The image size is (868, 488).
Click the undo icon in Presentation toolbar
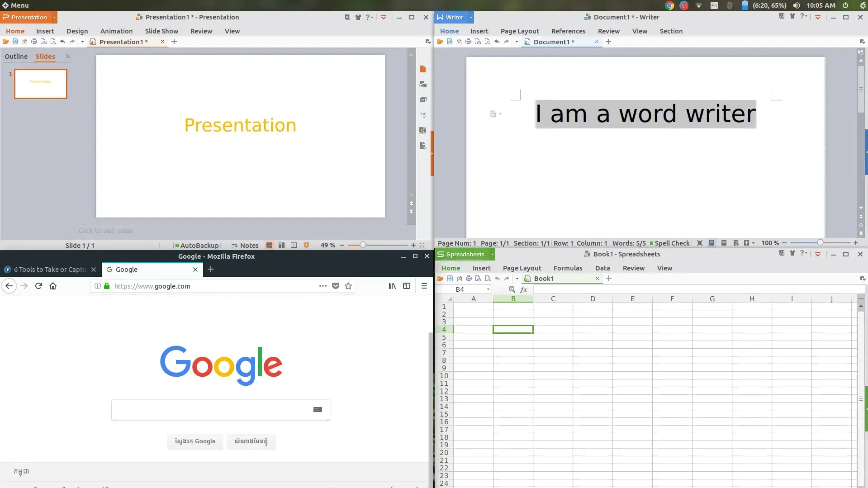coord(62,42)
